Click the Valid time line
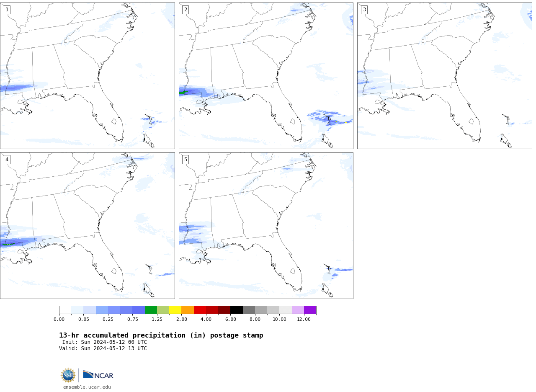This screenshot has height=392, width=536. (x=103, y=348)
